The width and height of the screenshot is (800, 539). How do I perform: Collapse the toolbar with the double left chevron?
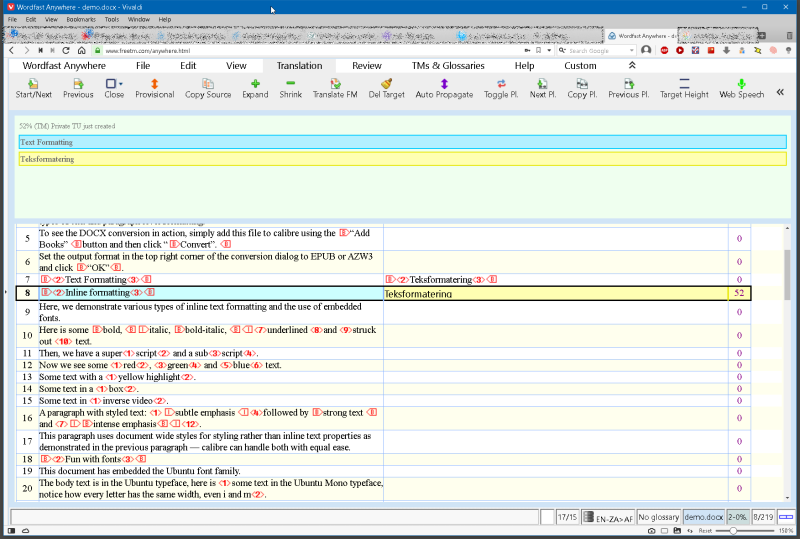point(780,92)
